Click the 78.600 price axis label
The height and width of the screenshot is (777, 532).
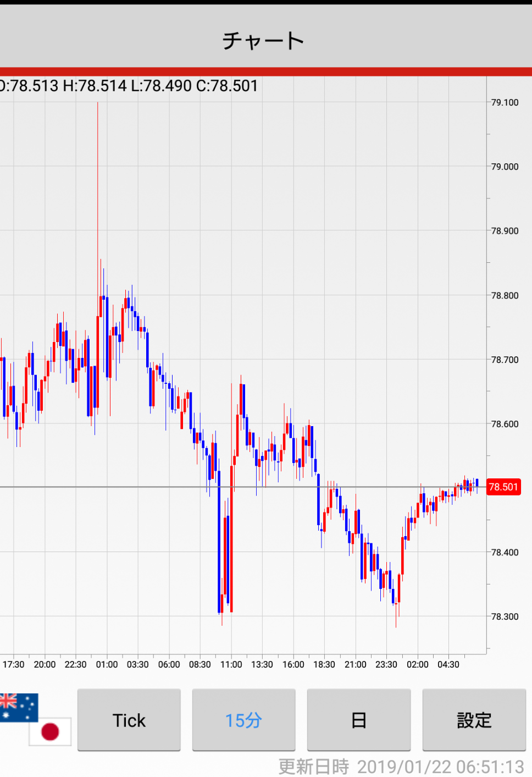(505, 424)
